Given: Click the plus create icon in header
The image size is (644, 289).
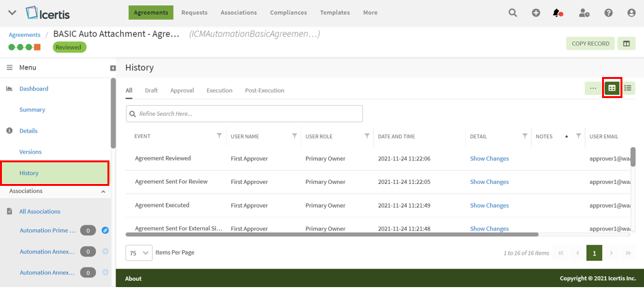Looking at the screenshot, I should click(x=536, y=13).
